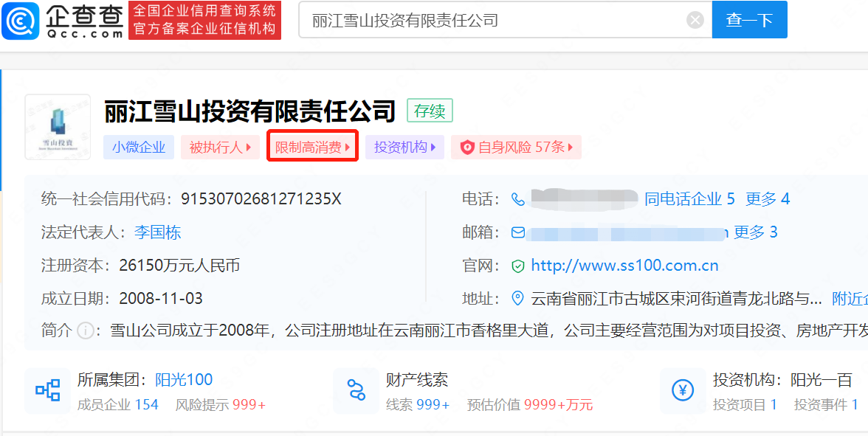The height and width of the screenshot is (436, 868).
Task: Expand the 限制高消费 tag
Action: click(313, 147)
